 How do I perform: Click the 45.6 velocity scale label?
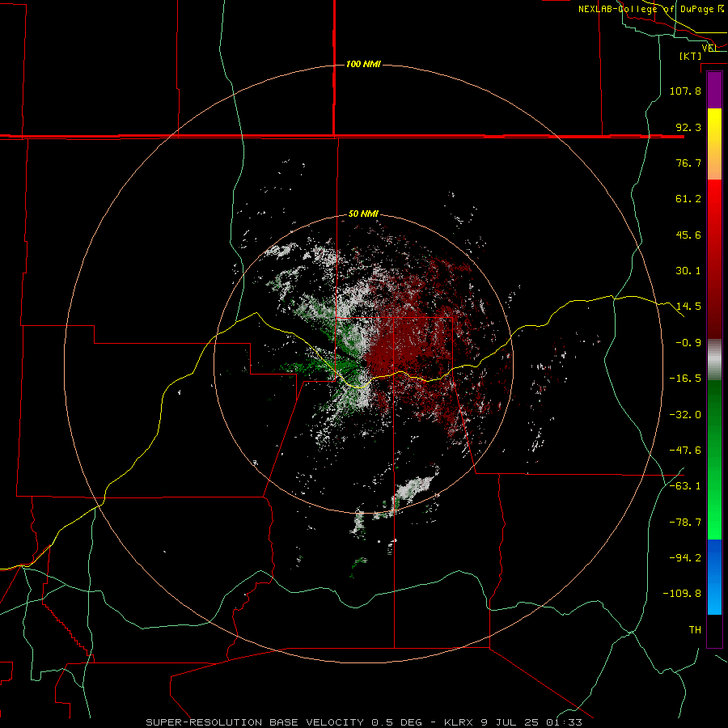coord(688,235)
